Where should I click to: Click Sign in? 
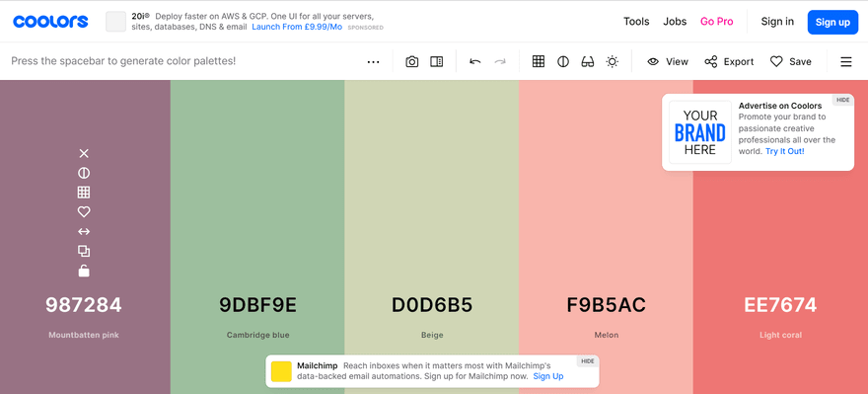pos(777,22)
